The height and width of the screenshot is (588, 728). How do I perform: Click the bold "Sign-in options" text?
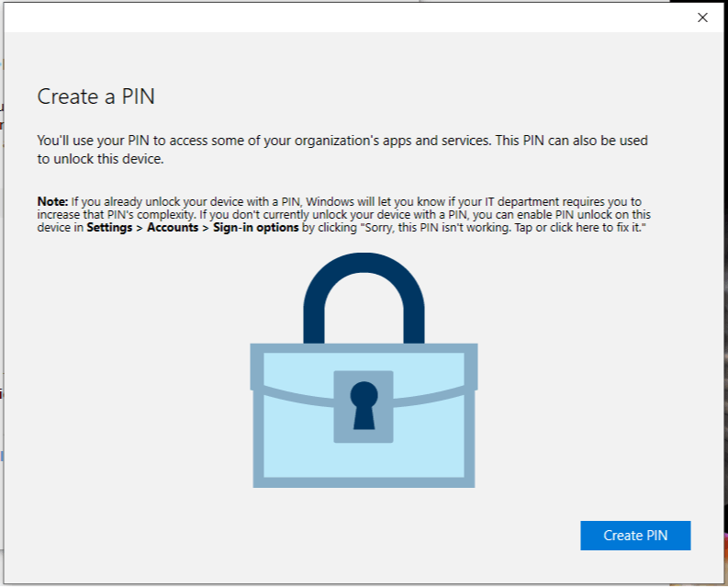[x=256, y=227]
